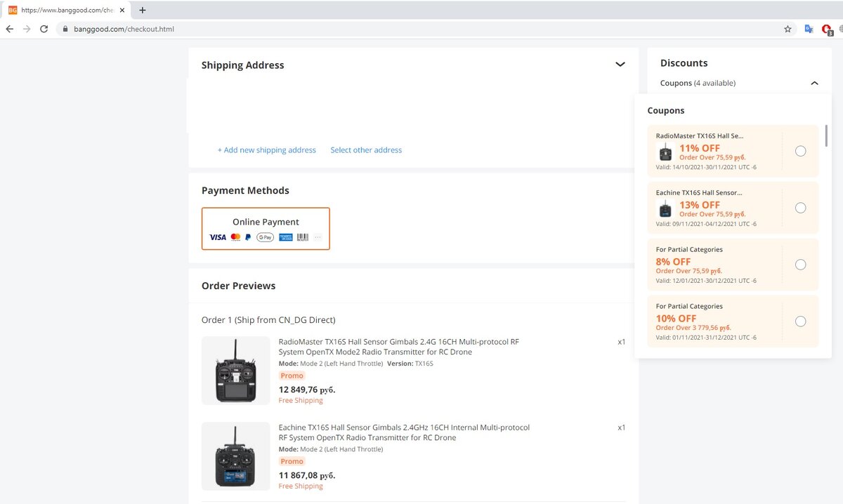The width and height of the screenshot is (843, 504).
Task: Click the browser back arrow
Action: point(9,29)
